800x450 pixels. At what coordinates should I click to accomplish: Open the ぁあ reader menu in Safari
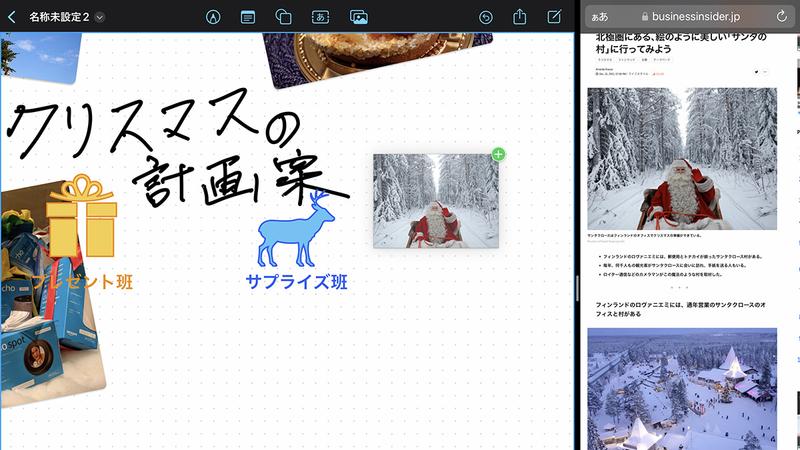pos(599,17)
